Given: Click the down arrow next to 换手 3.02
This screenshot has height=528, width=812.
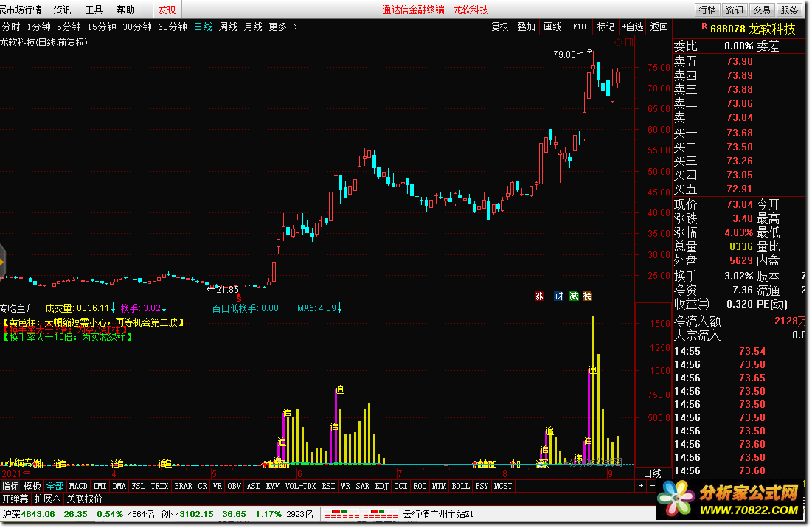Looking at the screenshot, I should (164, 308).
